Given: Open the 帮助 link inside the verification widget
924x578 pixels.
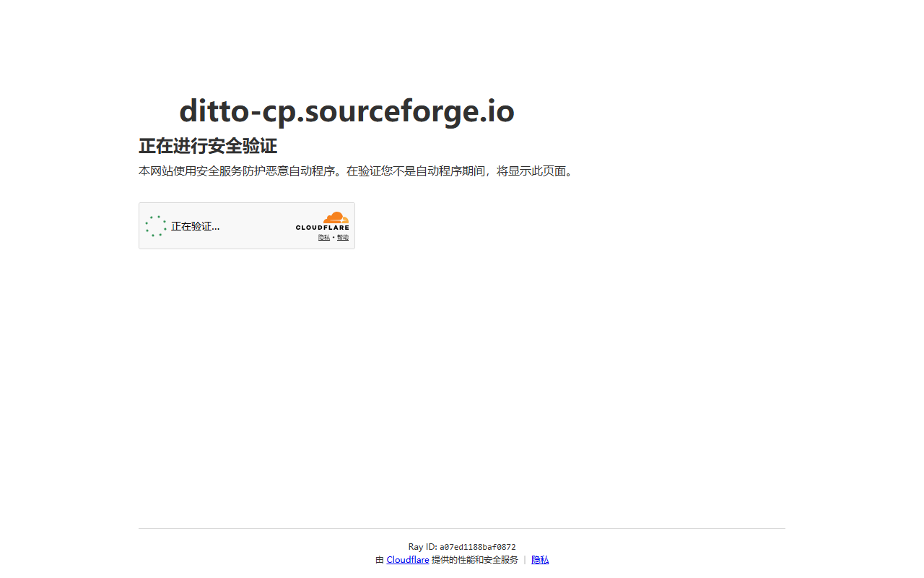Looking at the screenshot, I should click(343, 238).
